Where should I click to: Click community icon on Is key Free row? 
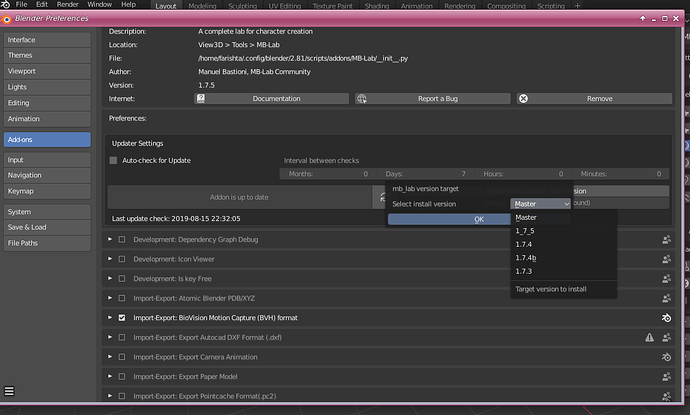666,279
